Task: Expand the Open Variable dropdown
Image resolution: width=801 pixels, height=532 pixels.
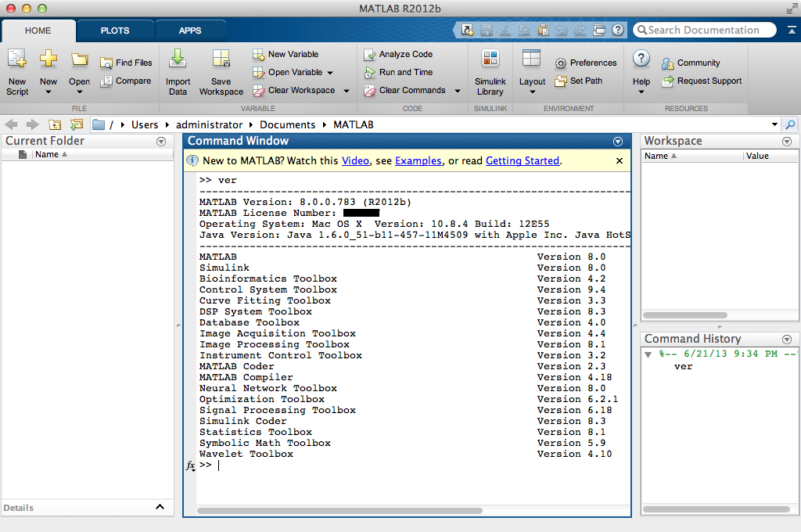Action: 330,73
